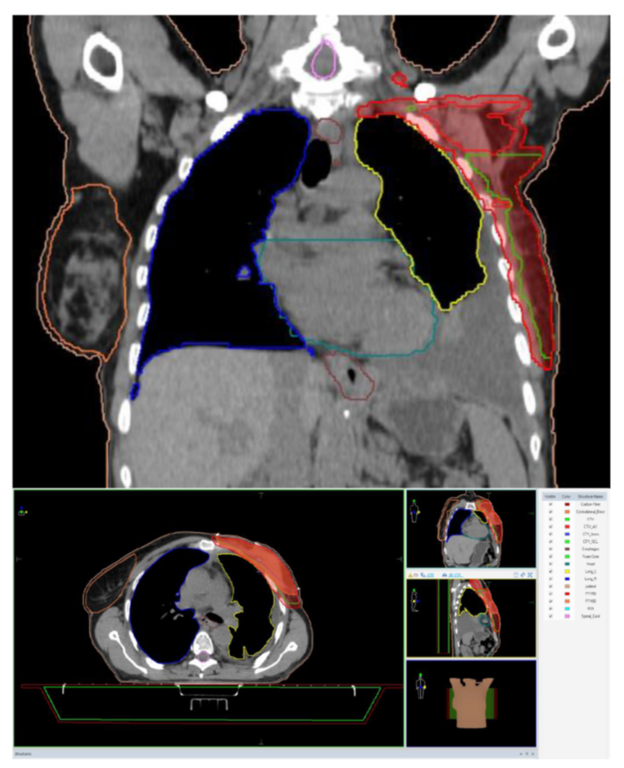Click the maximize-view arrows icon on the sagittal toolbar

pos(530,575)
